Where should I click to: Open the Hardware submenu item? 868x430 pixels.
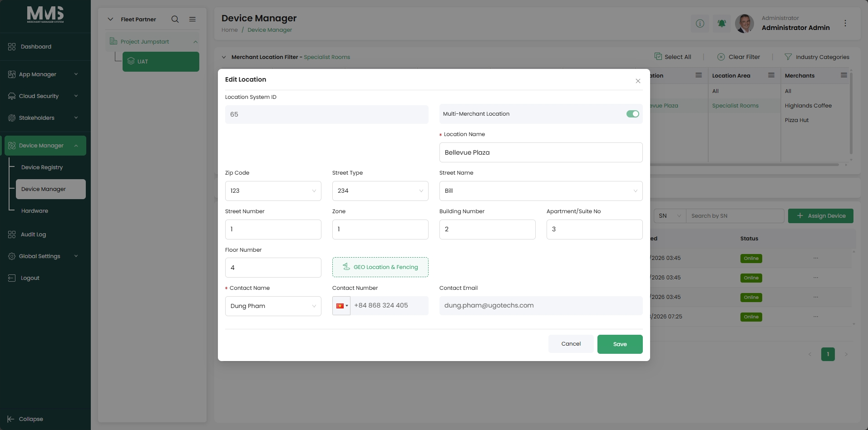(x=35, y=211)
